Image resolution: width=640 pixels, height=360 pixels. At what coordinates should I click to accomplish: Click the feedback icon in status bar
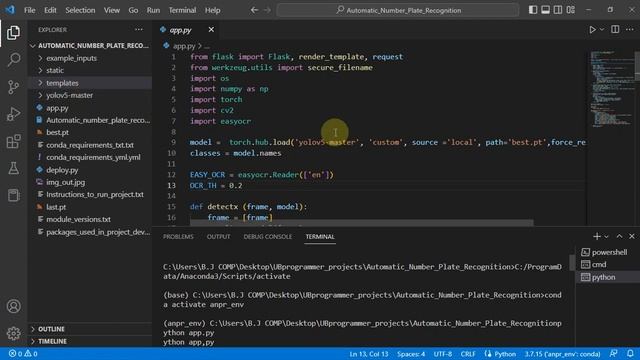[613, 353]
